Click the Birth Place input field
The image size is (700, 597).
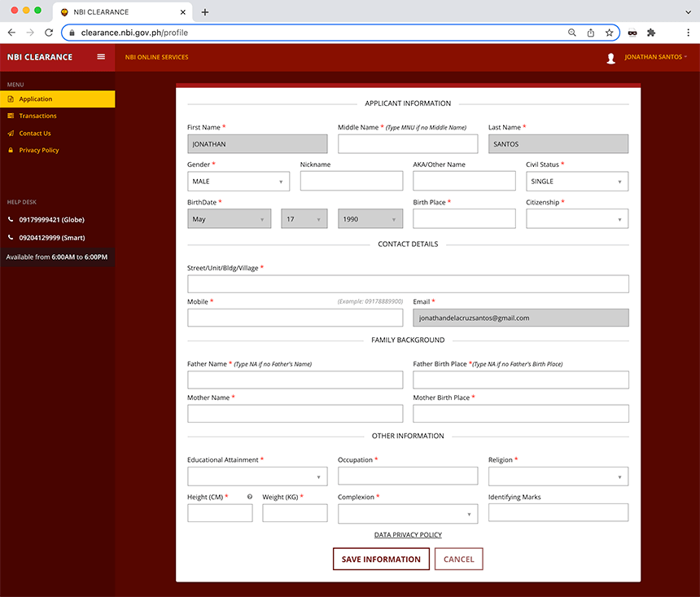(464, 219)
